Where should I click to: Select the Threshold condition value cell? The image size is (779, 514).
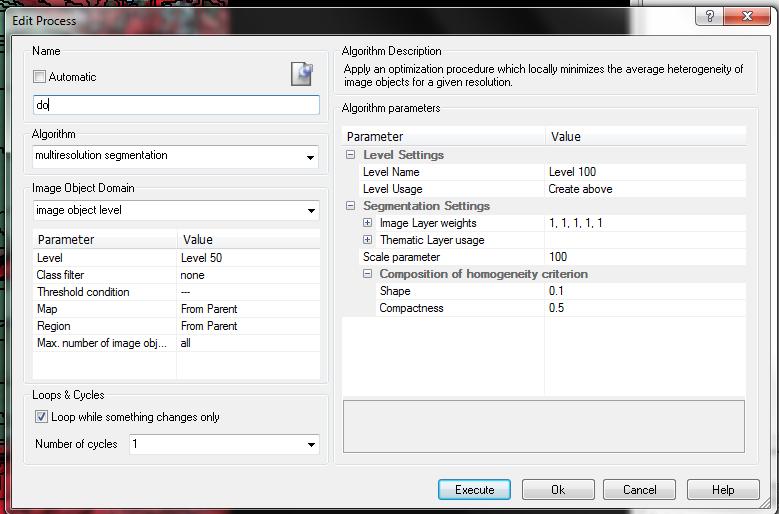tap(248, 292)
